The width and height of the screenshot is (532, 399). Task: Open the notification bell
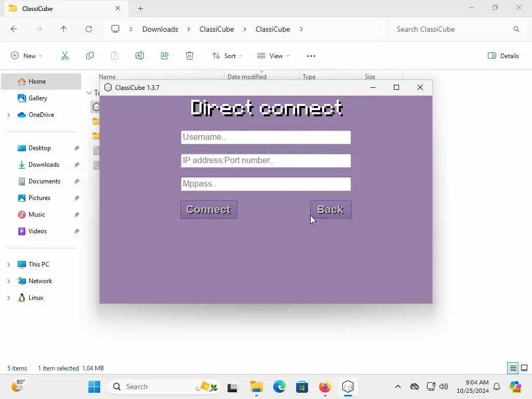[x=497, y=387]
